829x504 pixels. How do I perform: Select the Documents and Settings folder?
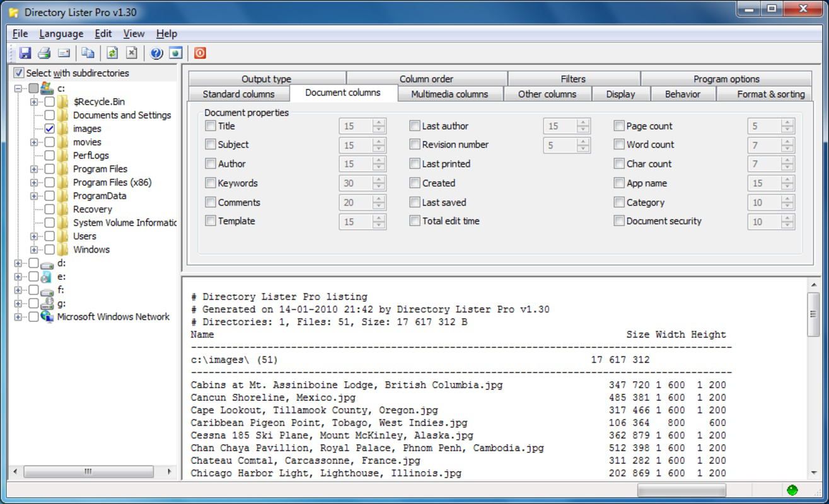(122, 115)
